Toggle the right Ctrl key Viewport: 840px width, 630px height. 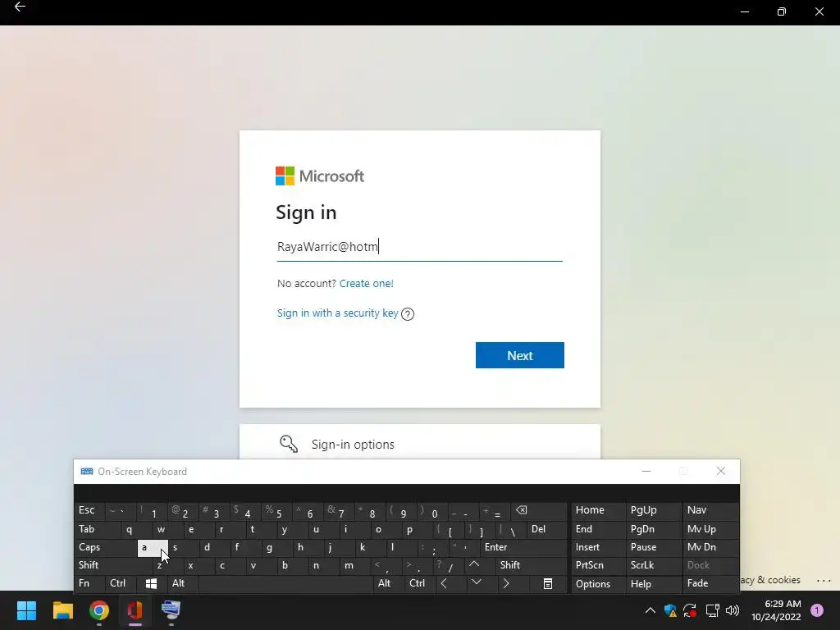(419, 583)
